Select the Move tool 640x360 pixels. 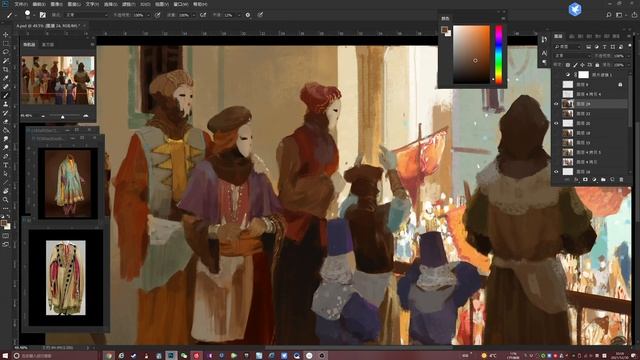(x=6, y=35)
